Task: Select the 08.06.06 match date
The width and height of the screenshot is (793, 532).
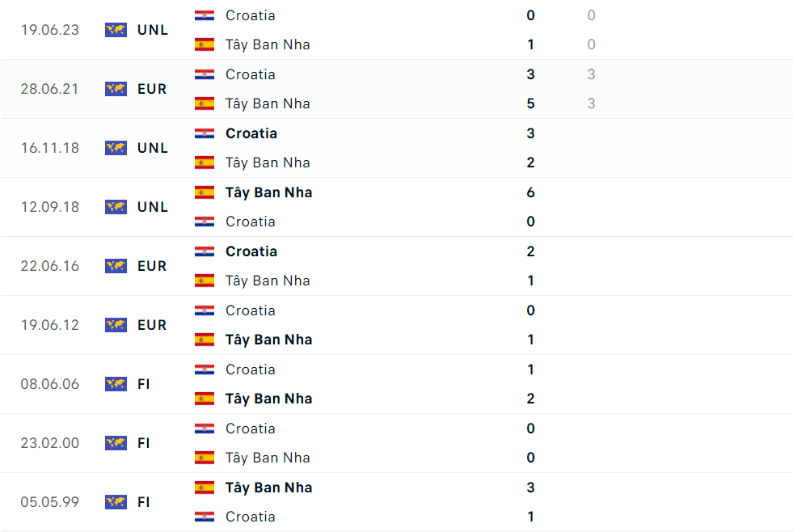Action: click(50, 384)
